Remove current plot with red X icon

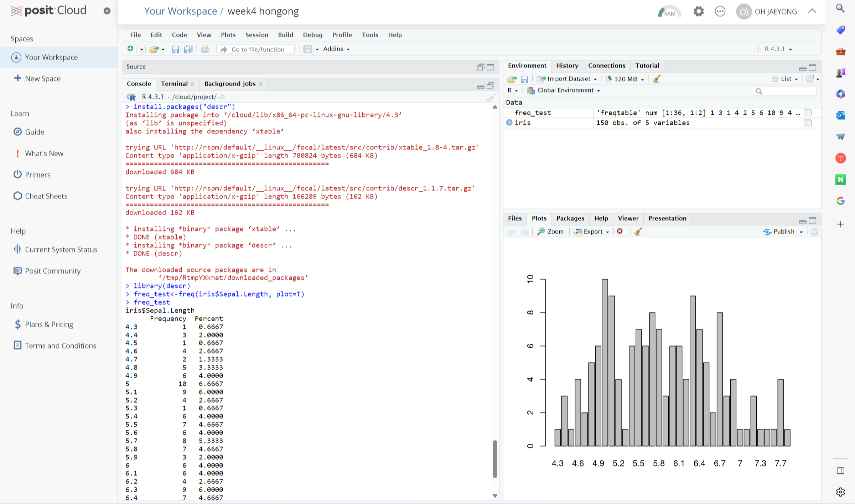pos(620,232)
